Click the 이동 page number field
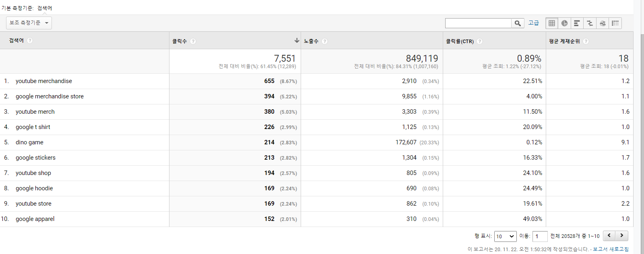Screen dimensions: 644x254 click(x=540, y=236)
